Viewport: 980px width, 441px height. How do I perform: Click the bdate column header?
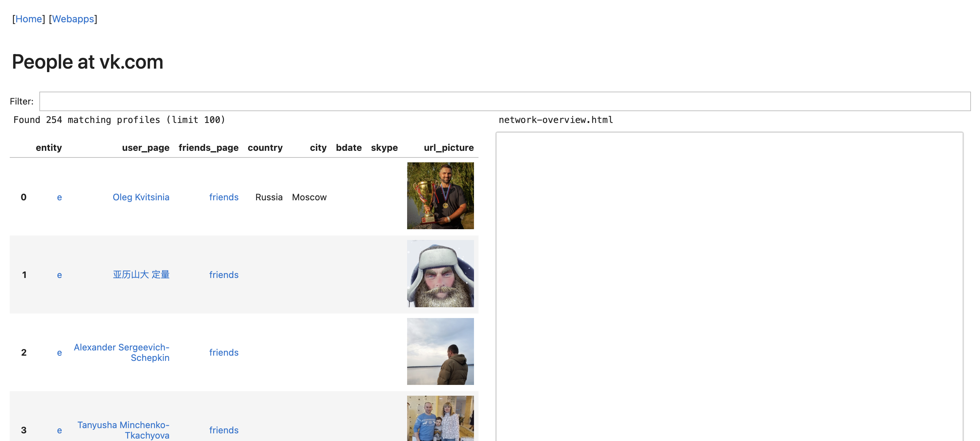coord(349,148)
